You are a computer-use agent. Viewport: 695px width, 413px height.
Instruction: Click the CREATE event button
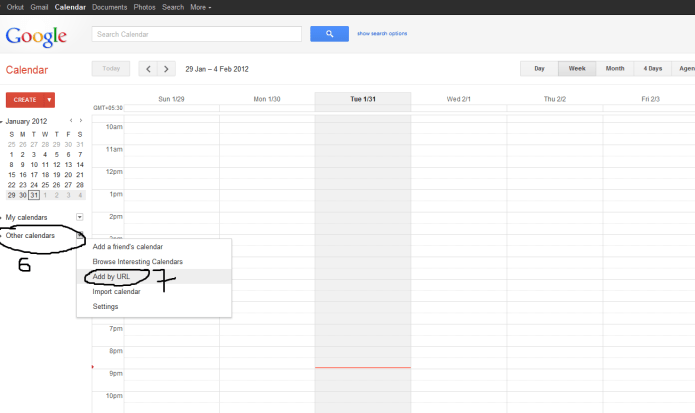tap(25, 100)
